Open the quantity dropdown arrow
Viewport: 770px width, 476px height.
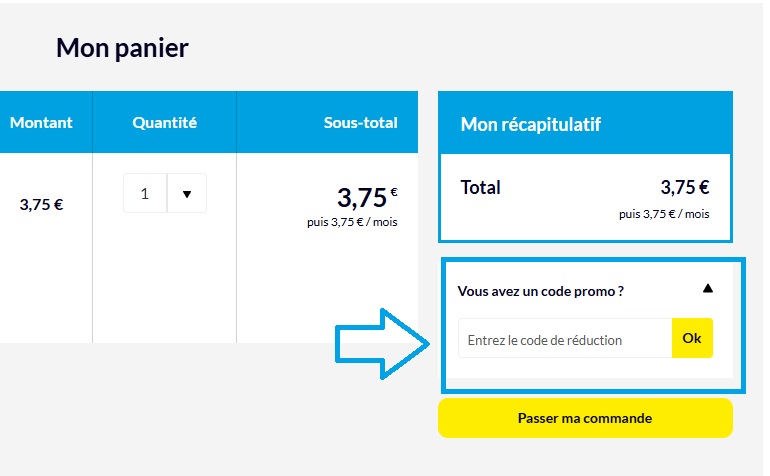tap(187, 194)
